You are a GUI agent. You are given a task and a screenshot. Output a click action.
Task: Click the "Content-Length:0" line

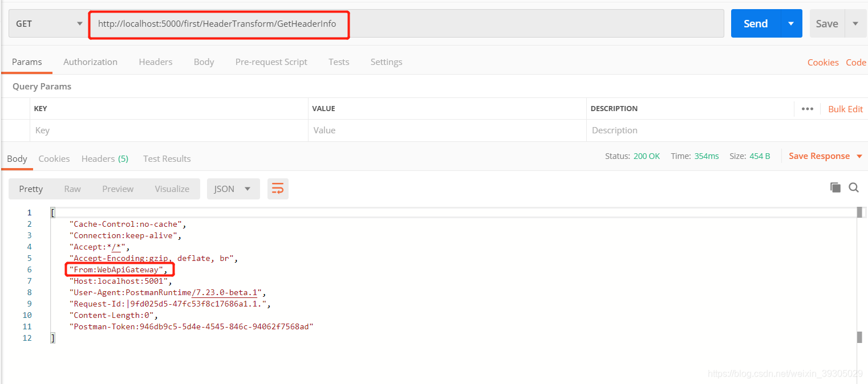click(x=113, y=315)
